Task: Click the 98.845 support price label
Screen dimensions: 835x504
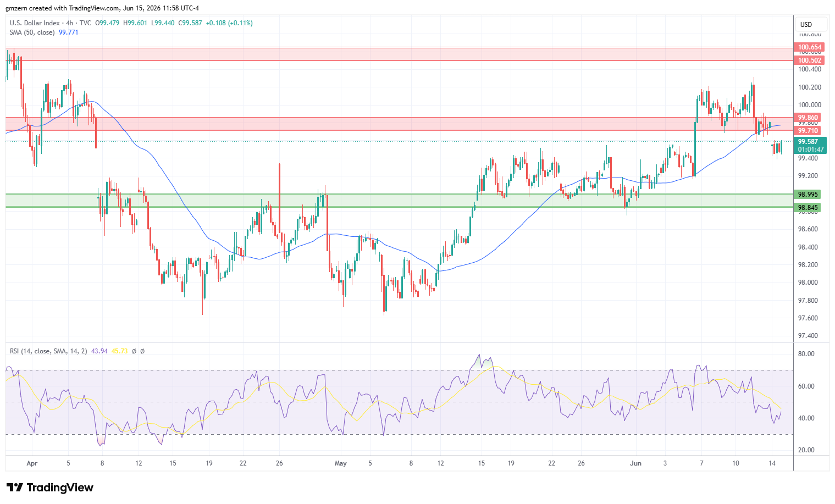Action: (x=808, y=208)
